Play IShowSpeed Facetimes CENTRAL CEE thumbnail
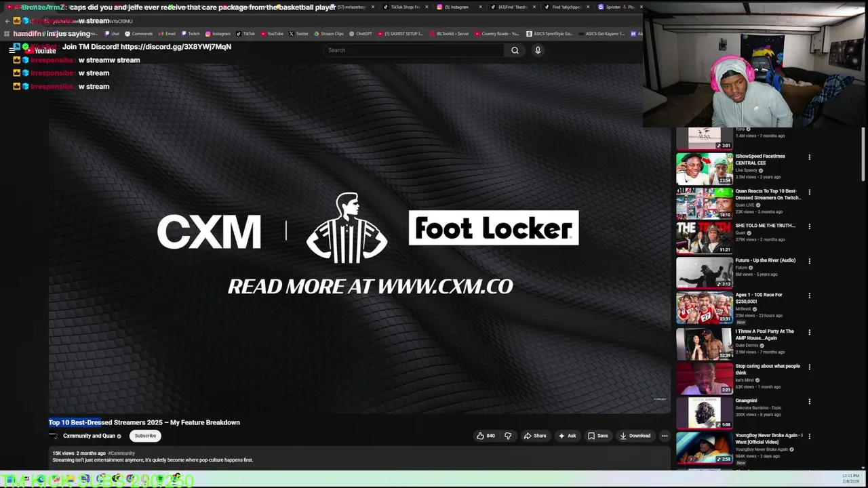868x488 pixels. pos(704,169)
